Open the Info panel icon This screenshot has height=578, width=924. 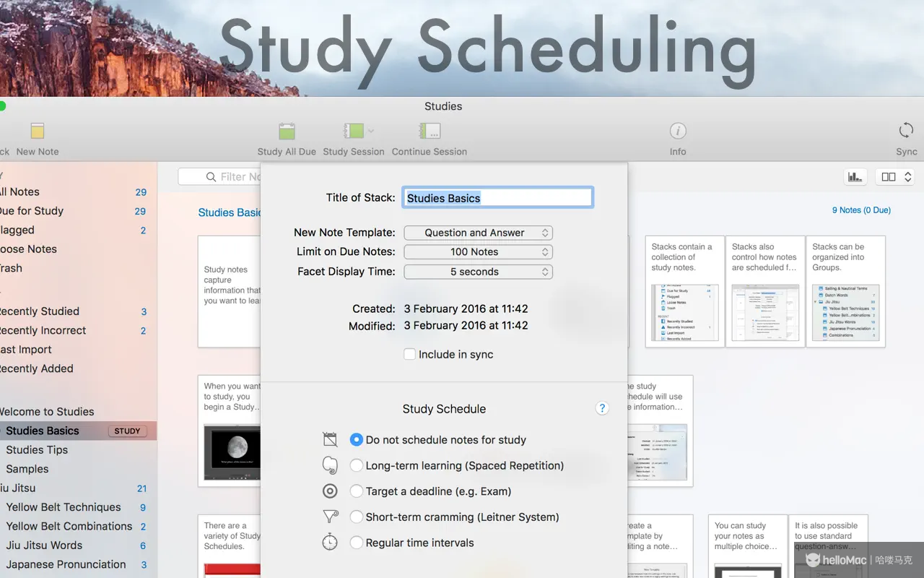(677, 131)
